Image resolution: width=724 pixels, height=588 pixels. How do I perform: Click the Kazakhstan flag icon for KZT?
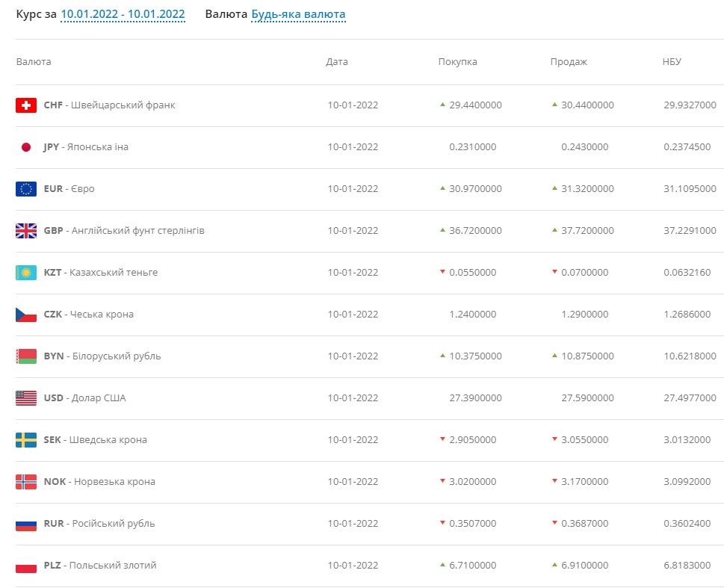click(x=26, y=273)
